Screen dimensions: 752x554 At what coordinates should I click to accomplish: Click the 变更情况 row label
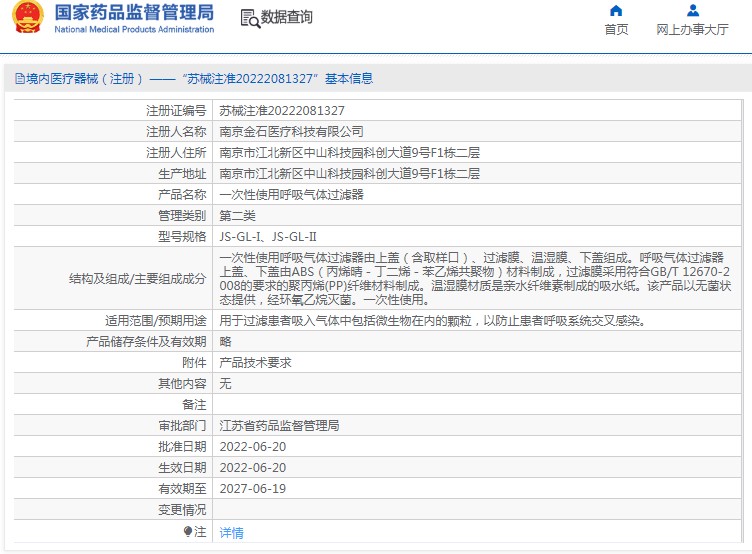182,510
